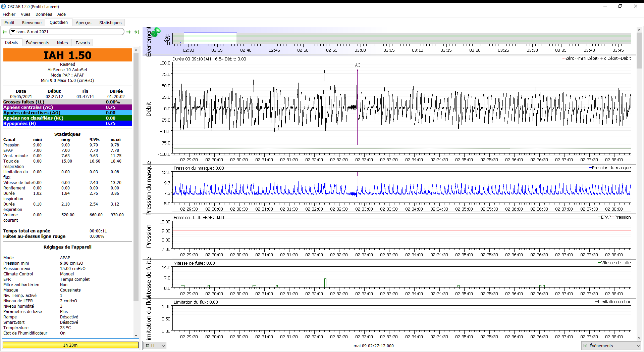
Task: Click the OSCAR application icon in title bar
Action: [x=3, y=6]
